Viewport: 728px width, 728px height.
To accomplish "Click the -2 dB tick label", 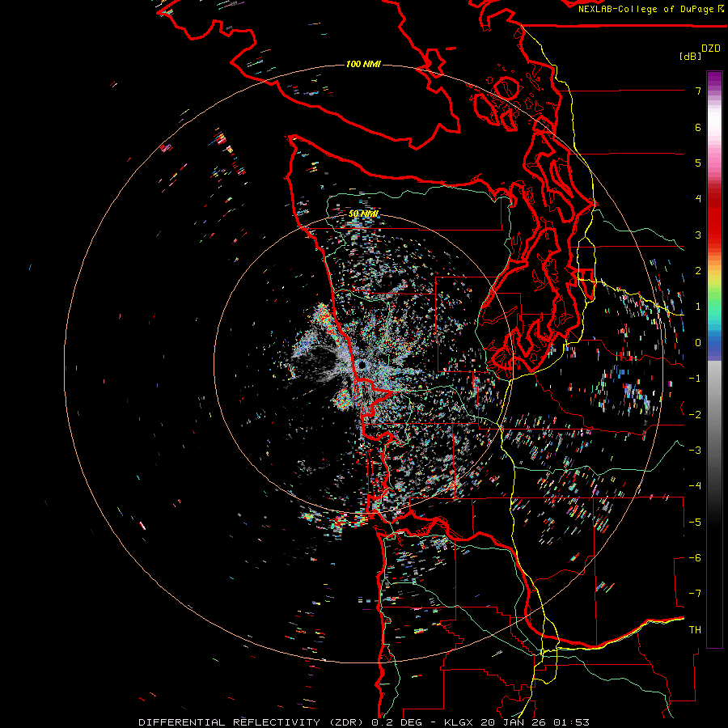I will [695, 415].
